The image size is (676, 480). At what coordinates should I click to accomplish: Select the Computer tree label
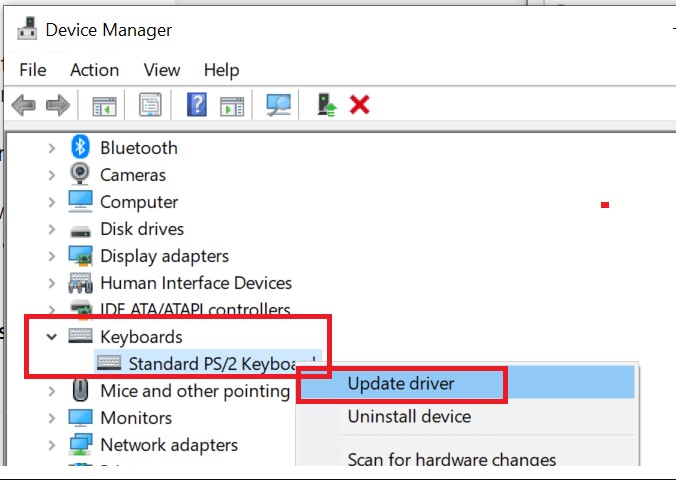(139, 203)
